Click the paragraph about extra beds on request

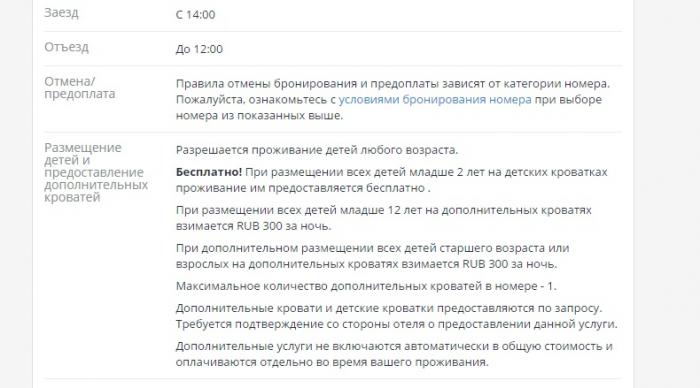coord(396,316)
